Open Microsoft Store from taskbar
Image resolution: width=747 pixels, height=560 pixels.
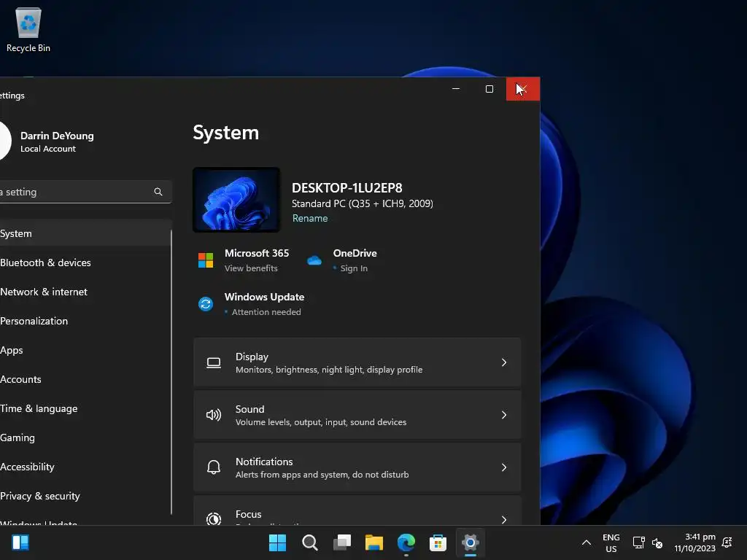[x=438, y=542]
